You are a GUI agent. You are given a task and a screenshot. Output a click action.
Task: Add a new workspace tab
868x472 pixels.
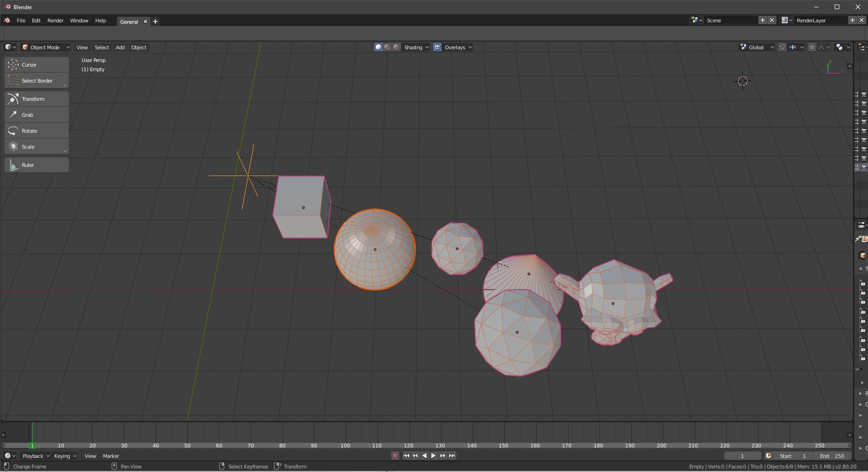click(155, 21)
